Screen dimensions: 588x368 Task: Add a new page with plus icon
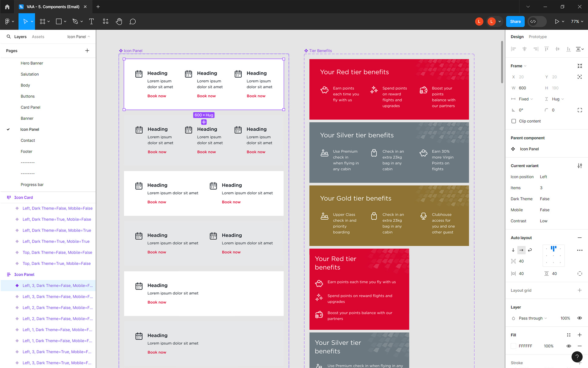point(87,51)
